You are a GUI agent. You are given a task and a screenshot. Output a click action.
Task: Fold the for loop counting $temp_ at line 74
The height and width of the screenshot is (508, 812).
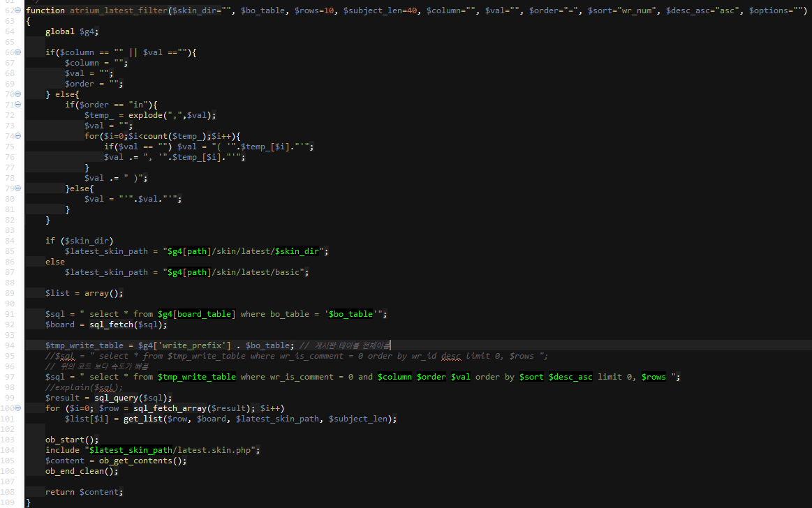[18, 136]
